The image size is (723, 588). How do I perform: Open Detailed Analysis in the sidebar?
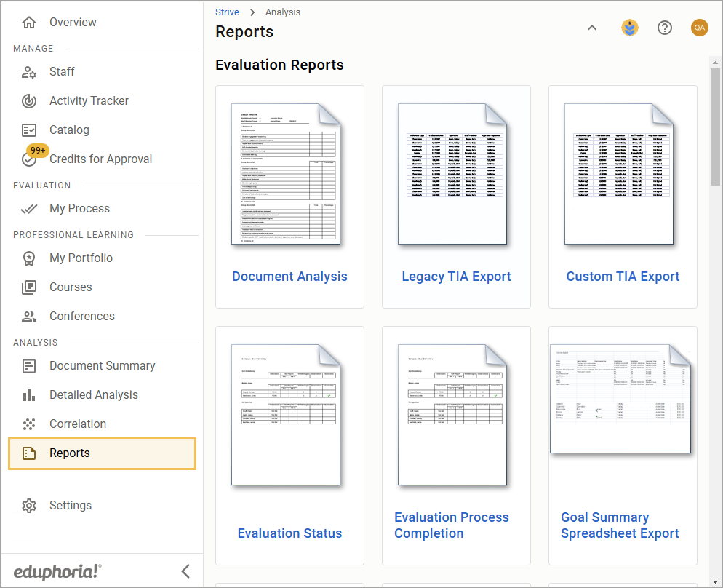93,395
